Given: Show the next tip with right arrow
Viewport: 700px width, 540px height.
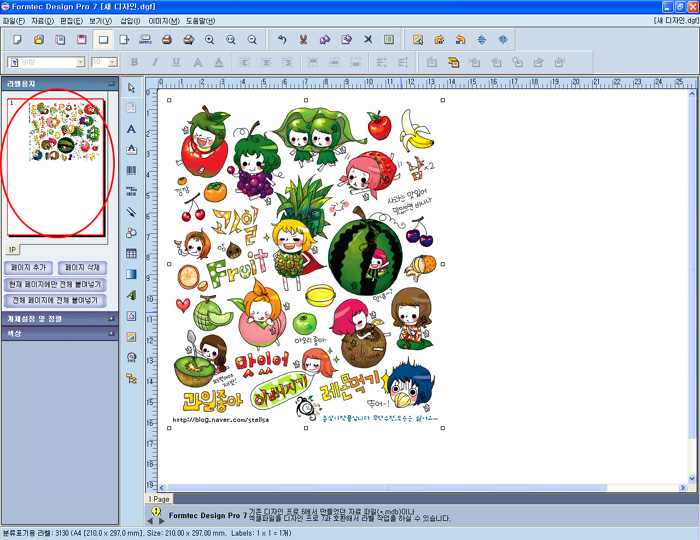Looking at the screenshot, I should (162, 521).
